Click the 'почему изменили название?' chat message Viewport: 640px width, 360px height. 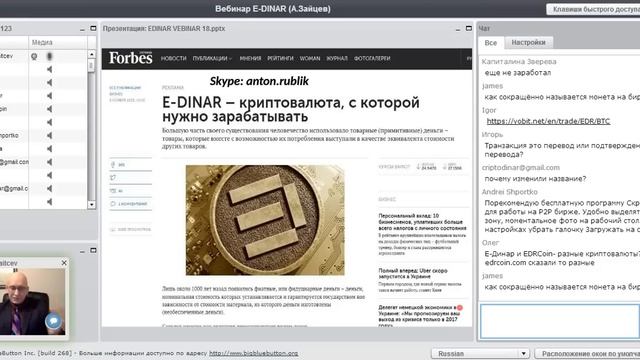click(535, 179)
